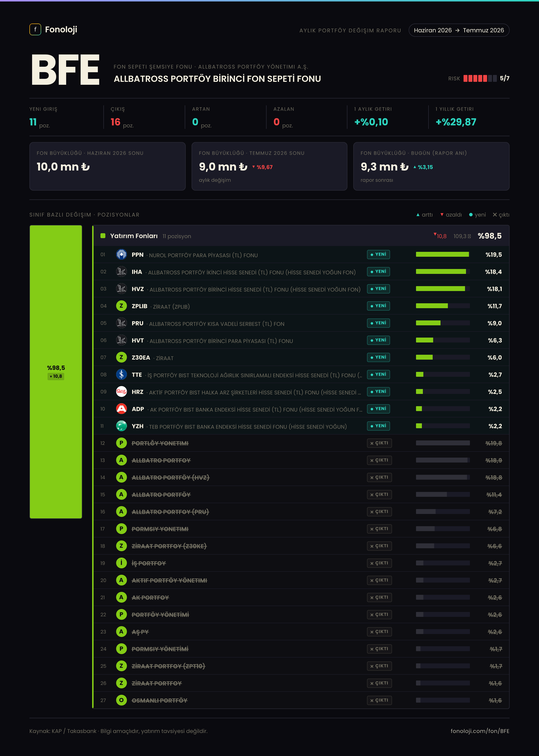The height and width of the screenshot is (756, 539).
Task: Click the X mark beside 'çıktı' legend
Action: point(495,215)
